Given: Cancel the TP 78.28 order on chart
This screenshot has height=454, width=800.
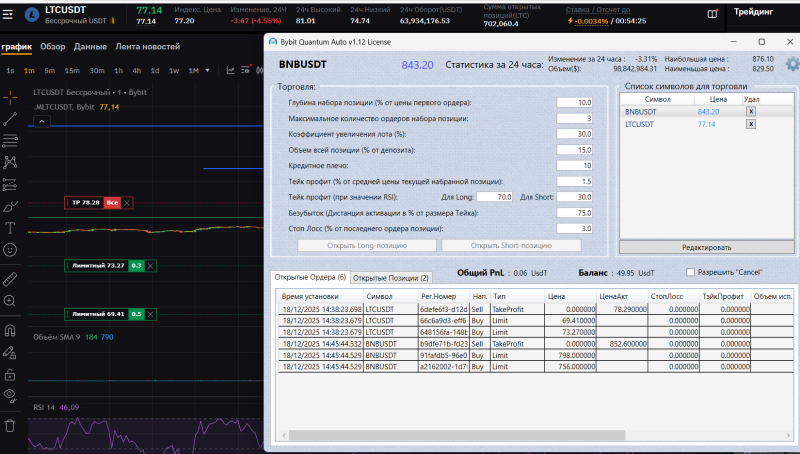Looking at the screenshot, I should click(127, 203).
